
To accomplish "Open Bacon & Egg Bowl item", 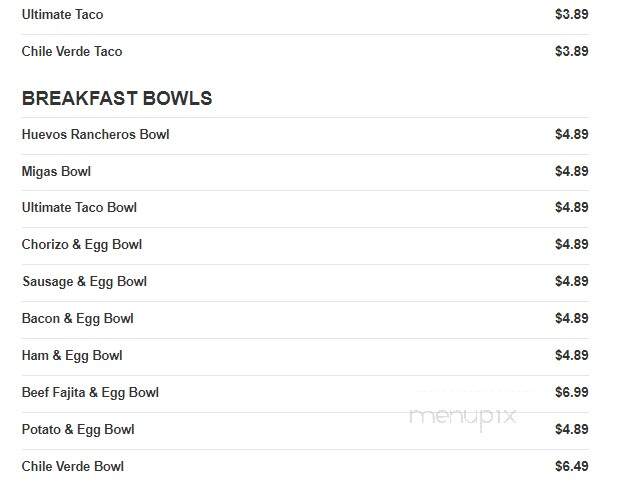I will (x=77, y=319).
